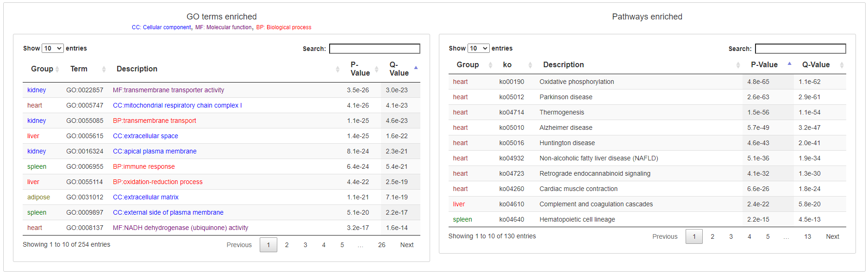Go to page 2 of GO terms
This screenshot has height=274, width=868.
coord(287,245)
